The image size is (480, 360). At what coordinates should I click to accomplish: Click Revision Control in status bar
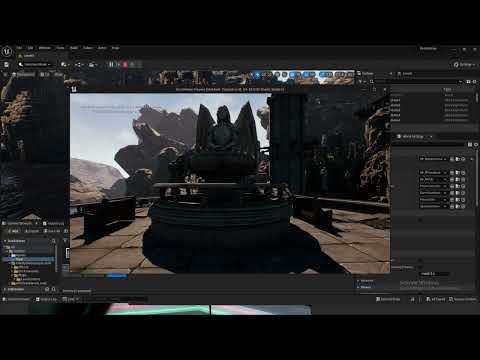463,299
